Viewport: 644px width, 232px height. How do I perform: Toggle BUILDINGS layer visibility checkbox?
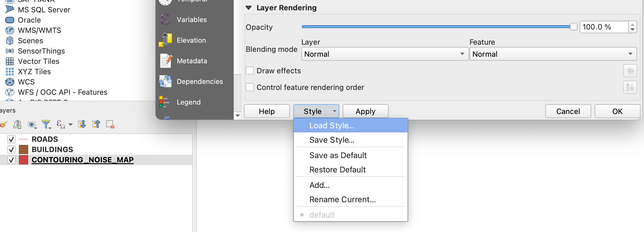point(11,150)
